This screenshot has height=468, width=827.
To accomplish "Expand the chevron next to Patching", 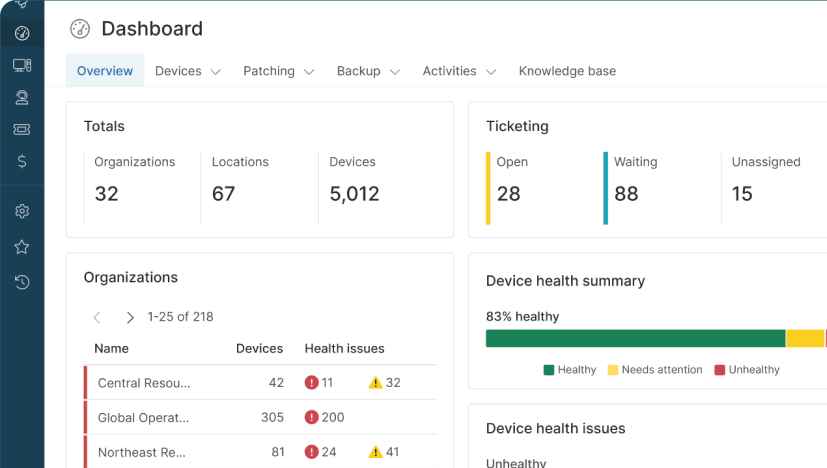I will [x=309, y=72].
